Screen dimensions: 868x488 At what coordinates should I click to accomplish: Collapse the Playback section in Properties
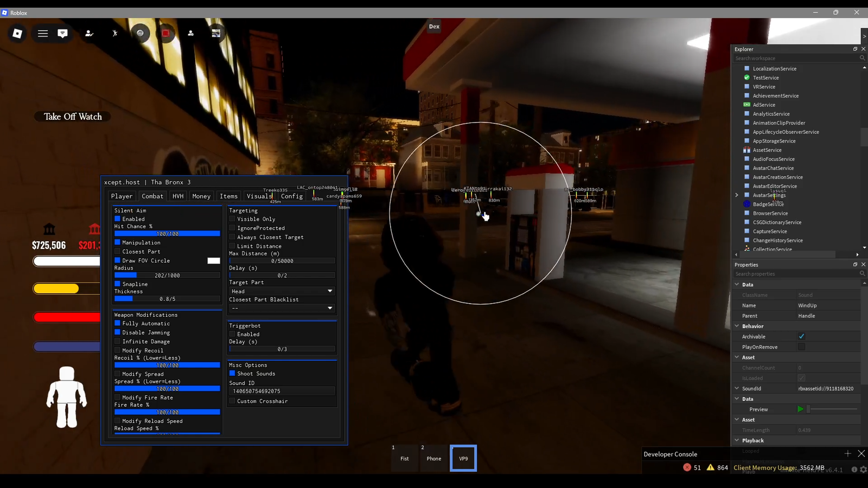pos(737,440)
